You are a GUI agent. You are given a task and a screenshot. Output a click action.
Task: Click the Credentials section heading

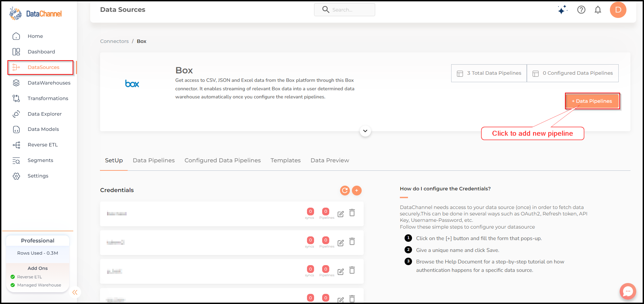[117, 190]
